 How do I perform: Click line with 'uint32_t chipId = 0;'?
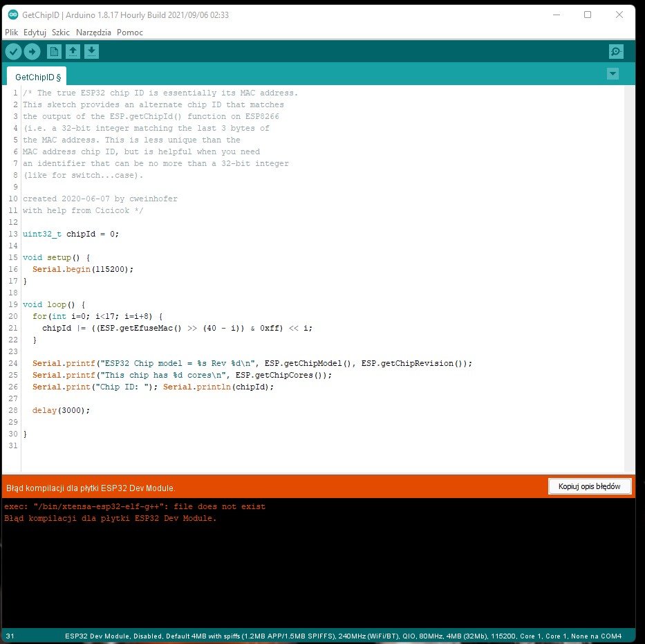[71, 234]
